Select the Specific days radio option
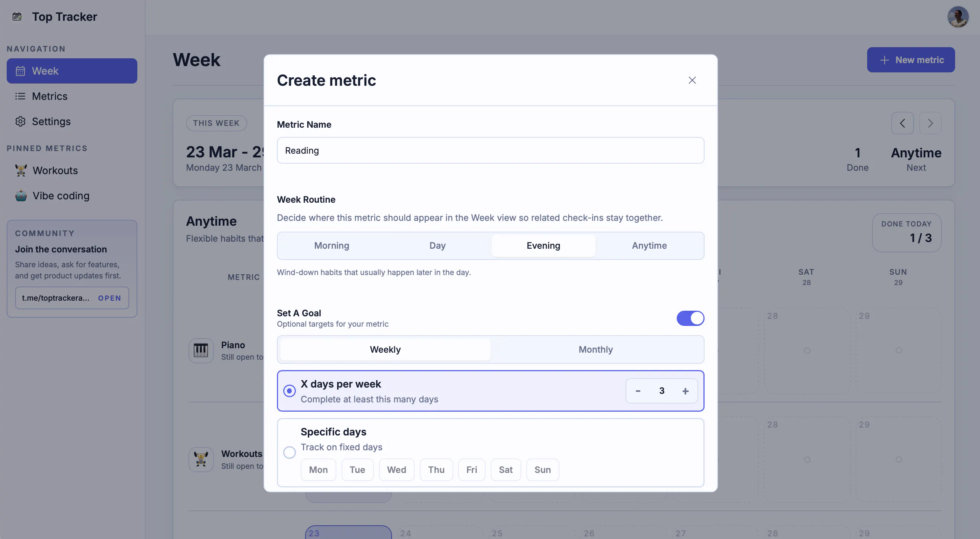 [x=289, y=452]
